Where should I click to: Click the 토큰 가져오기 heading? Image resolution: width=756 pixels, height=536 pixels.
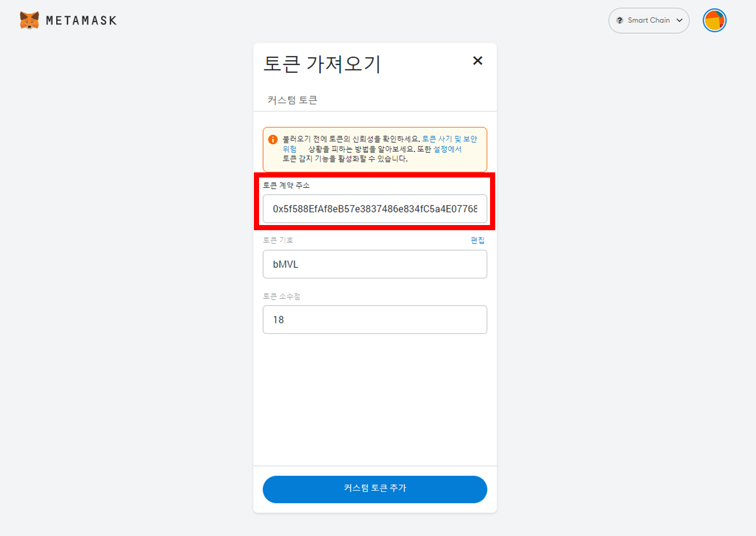pos(322,64)
